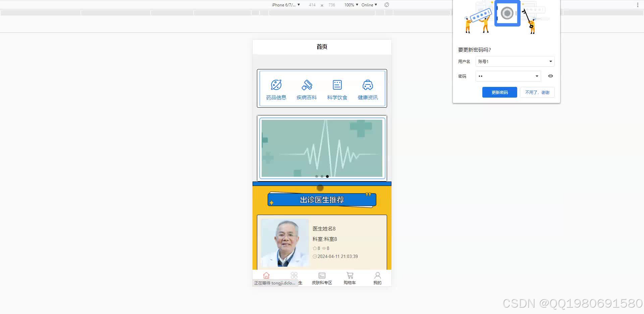Click the 不用了，谢谢 button
Image resolution: width=644 pixels, height=314 pixels.
click(537, 92)
